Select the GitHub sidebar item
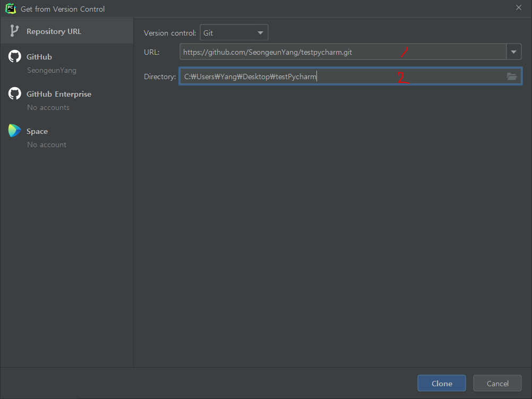Image resolution: width=532 pixels, height=399 pixels. coord(67,63)
